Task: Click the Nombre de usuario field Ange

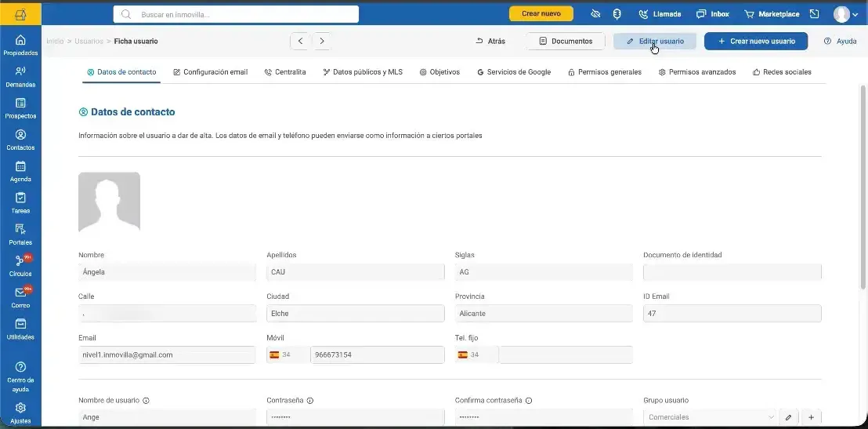Action: pos(167,416)
